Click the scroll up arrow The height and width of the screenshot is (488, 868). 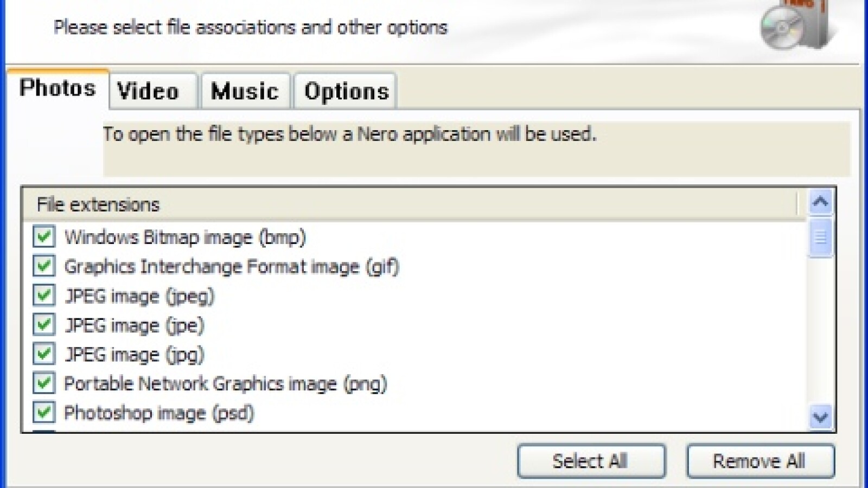coord(820,202)
